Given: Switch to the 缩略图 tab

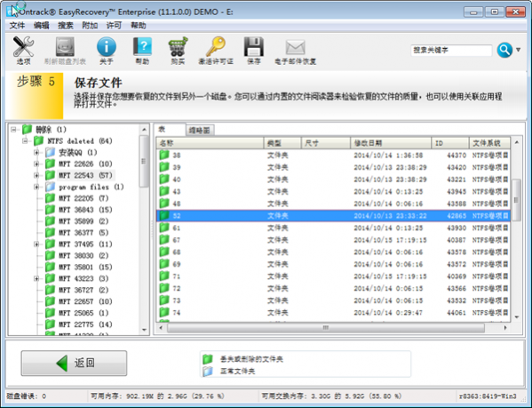Looking at the screenshot, I should pos(200,131).
